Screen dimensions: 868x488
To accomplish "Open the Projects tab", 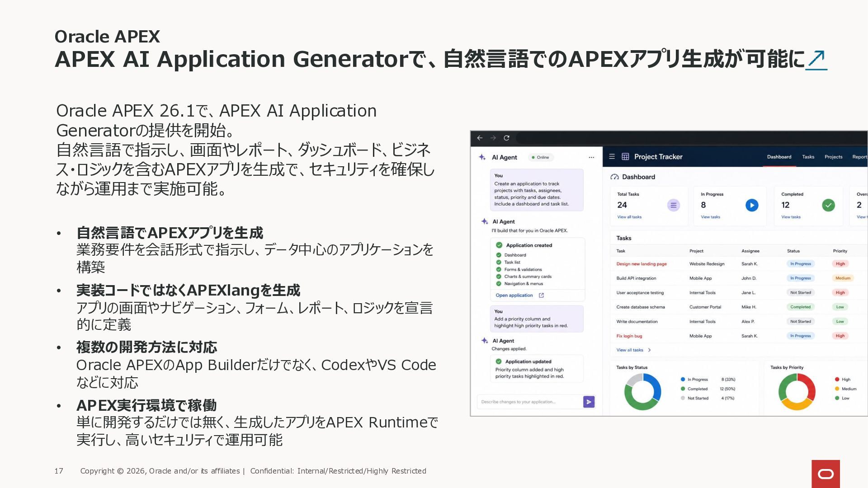I will click(833, 157).
